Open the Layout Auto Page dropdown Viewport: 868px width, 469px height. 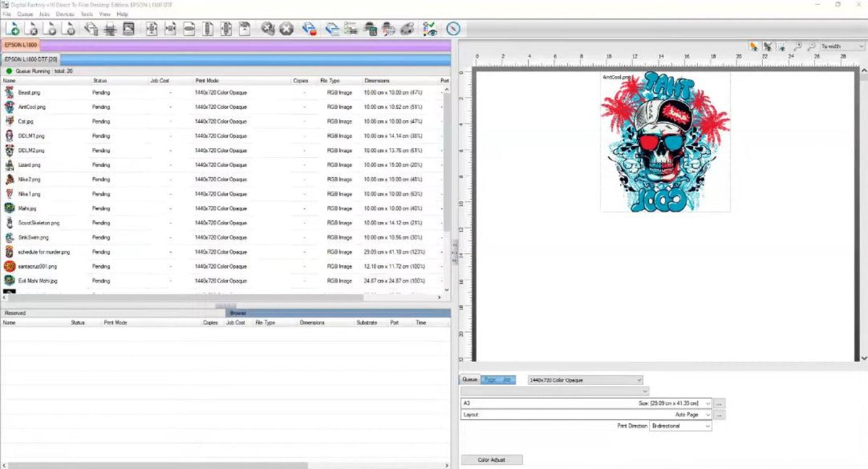coord(587,415)
